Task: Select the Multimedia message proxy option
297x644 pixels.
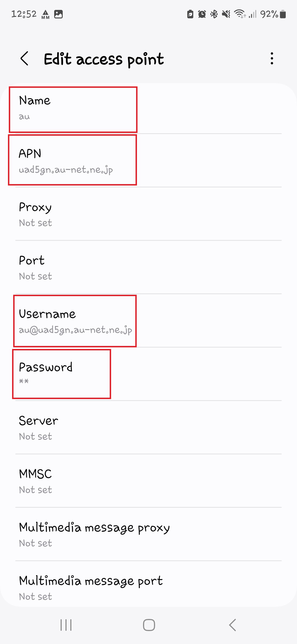Action: (148, 534)
